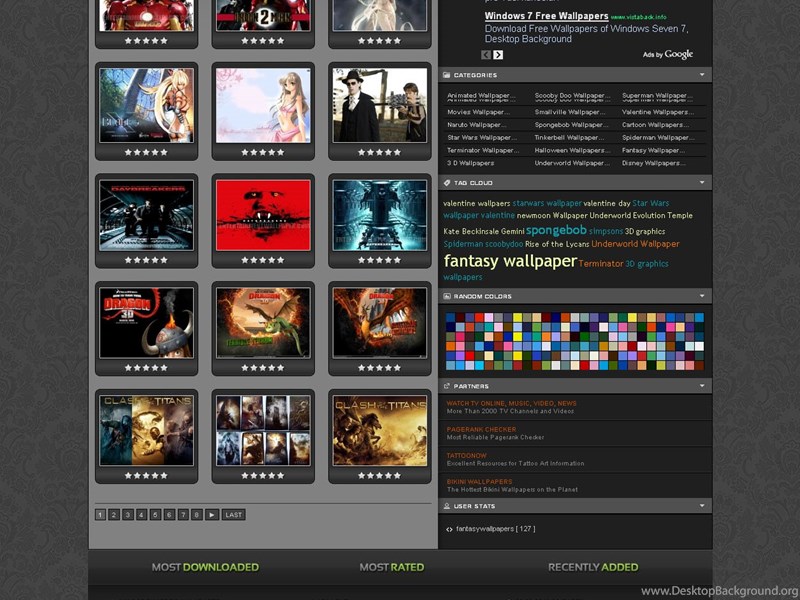Open the Most Rated tab

(x=391, y=567)
